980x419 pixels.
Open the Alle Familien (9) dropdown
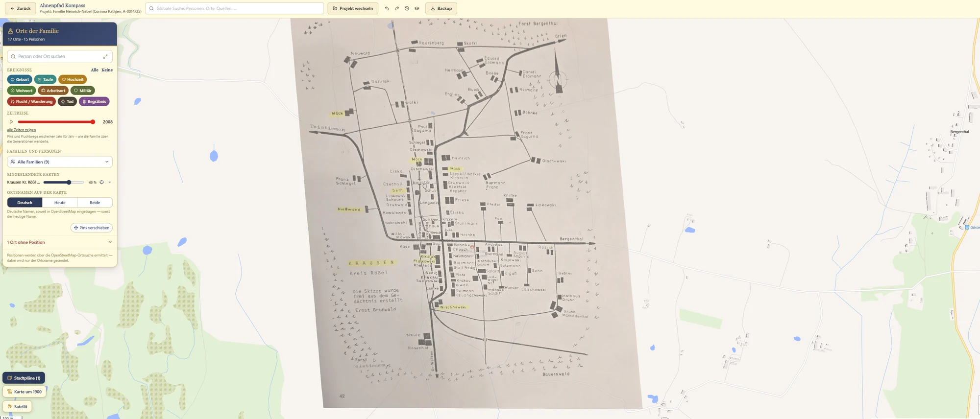tap(60, 162)
